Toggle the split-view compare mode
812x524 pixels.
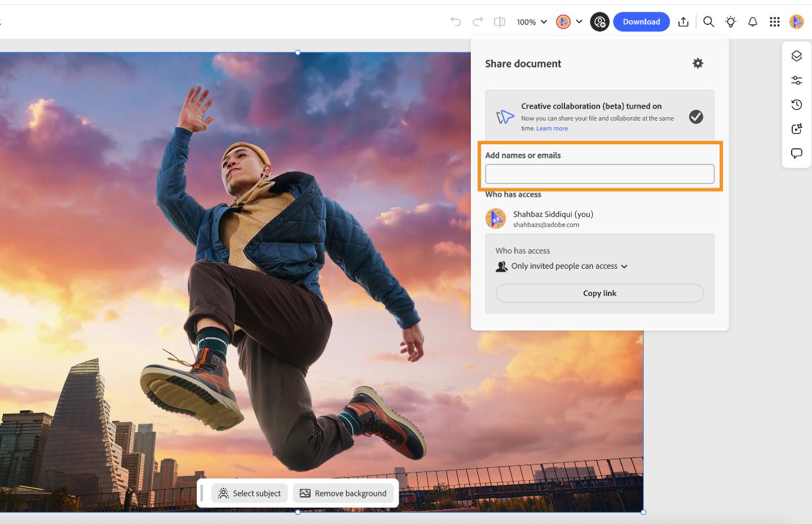[499, 21]
